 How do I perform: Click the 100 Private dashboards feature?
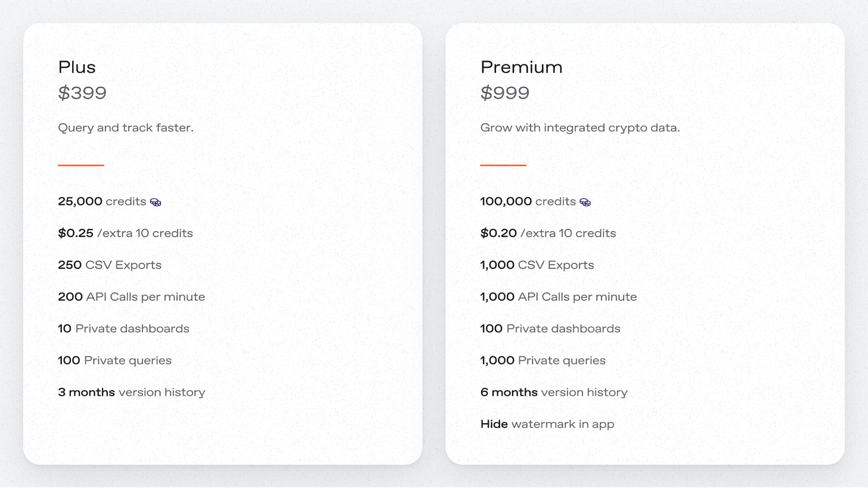coord(550,329)
